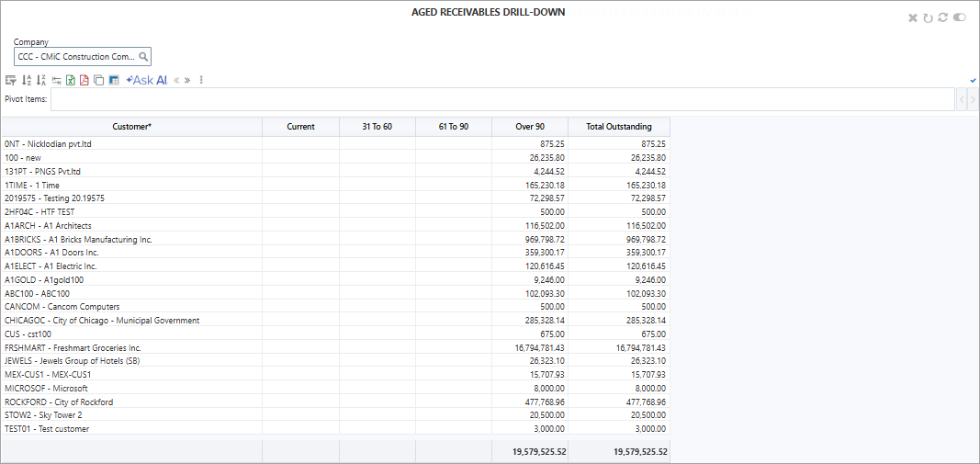Open the filter options icon in toolbar
Screen dimensions: 980x464
click(10, 80)
